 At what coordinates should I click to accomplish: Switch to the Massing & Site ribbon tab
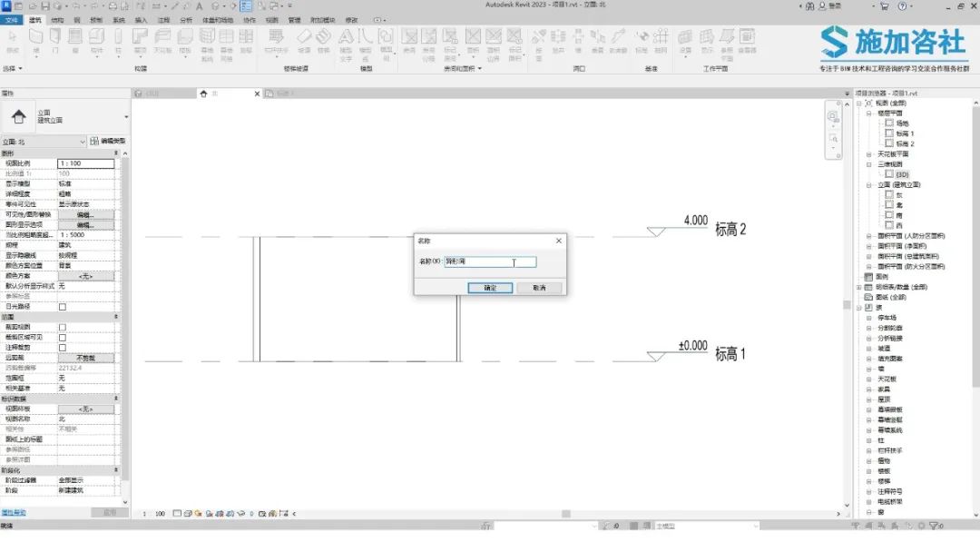coord(218,20)
